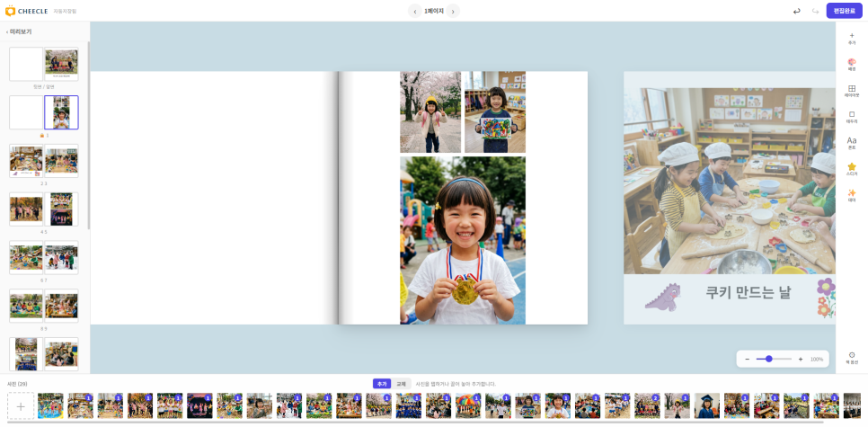Screen dimensions: 868x427
Task: Click the preview panel vertical scrollbar
Action: 89,136
